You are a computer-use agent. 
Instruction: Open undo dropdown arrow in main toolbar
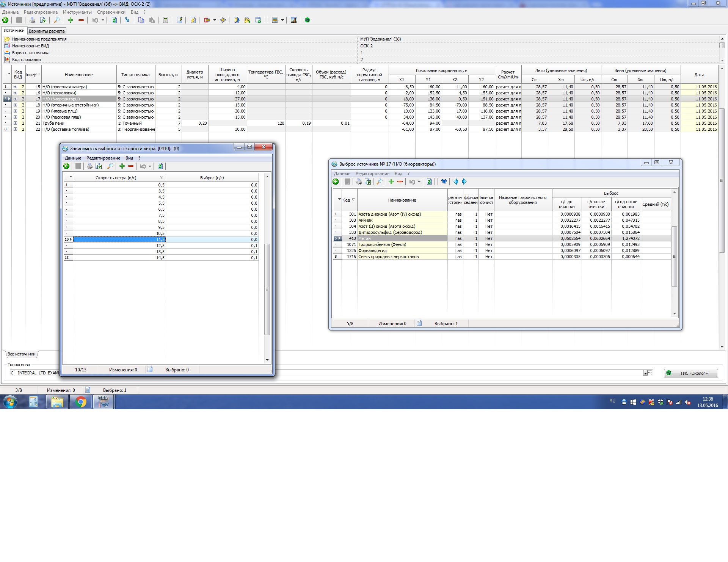click(103, 20)
